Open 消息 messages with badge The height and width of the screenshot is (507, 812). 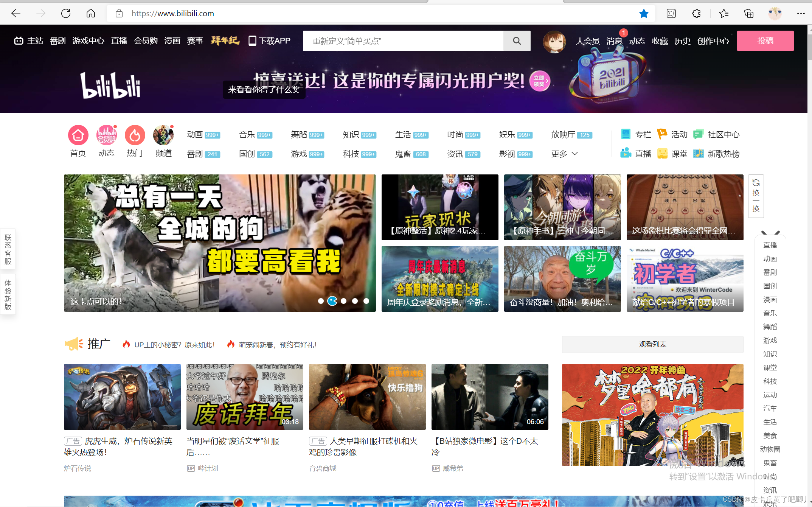click(x=615, y=41)
